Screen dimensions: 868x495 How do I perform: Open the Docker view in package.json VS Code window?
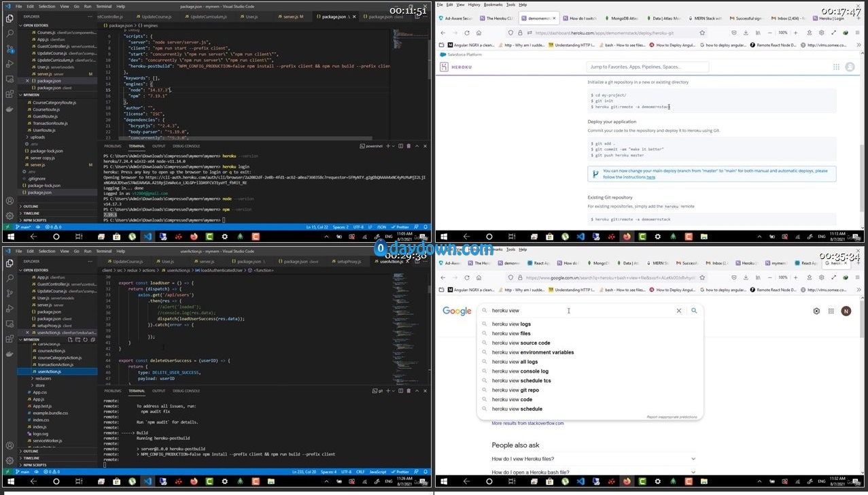click(10, 109)
